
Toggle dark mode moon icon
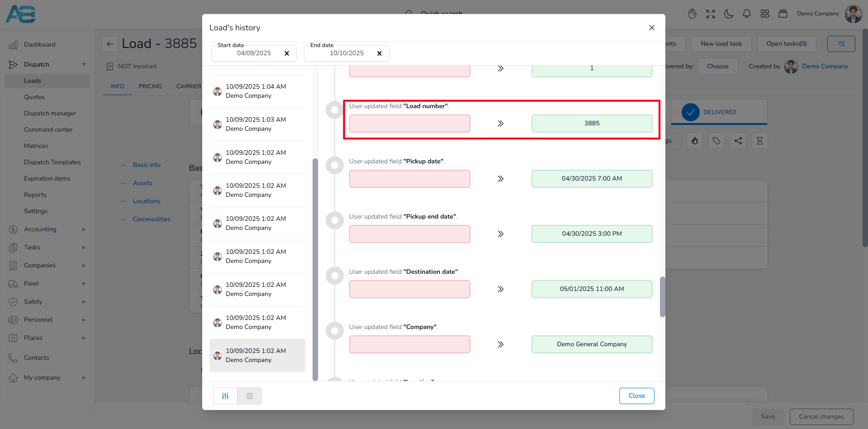tap(728, 14)
